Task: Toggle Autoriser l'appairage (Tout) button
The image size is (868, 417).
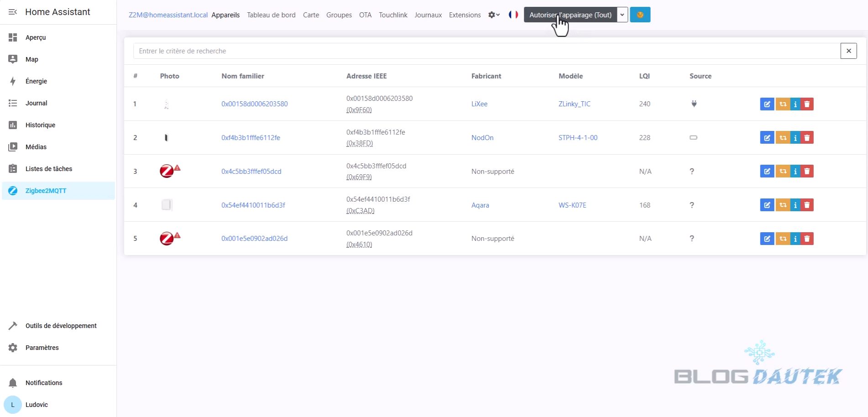Action: click(x=570, y=15)
